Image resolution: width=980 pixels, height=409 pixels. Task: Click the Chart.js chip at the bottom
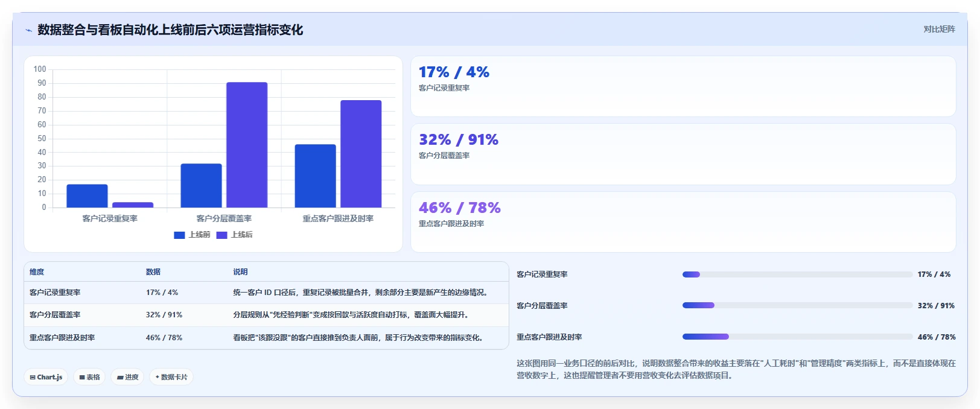click(46, 377)
